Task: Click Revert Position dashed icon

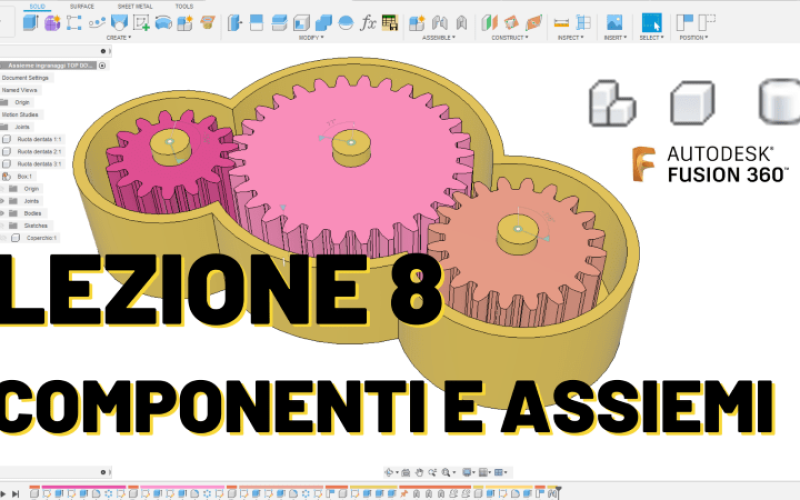Action: (707, 23)
